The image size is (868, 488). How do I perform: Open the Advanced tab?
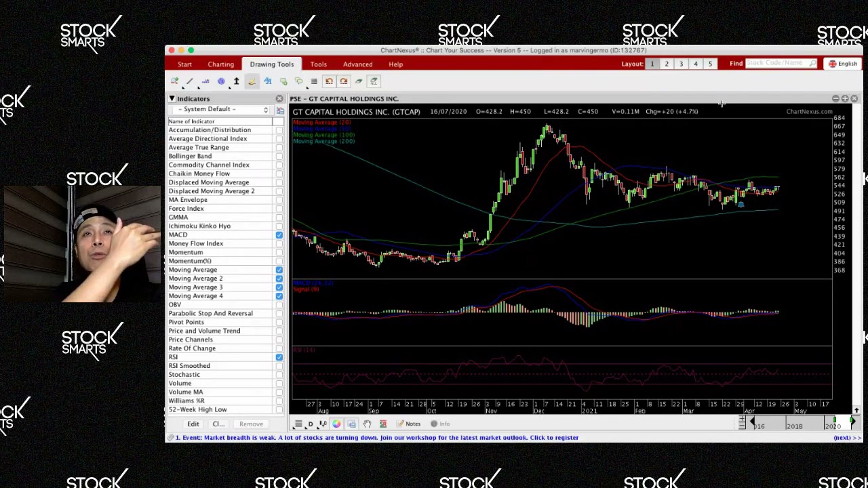(357, 64)
